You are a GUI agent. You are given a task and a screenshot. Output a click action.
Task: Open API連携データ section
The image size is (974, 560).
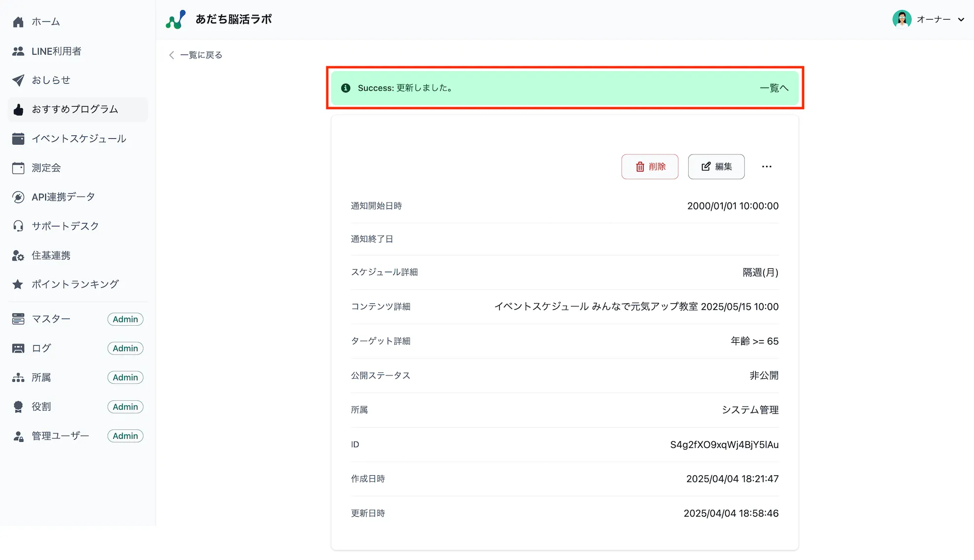click(62, 197)
